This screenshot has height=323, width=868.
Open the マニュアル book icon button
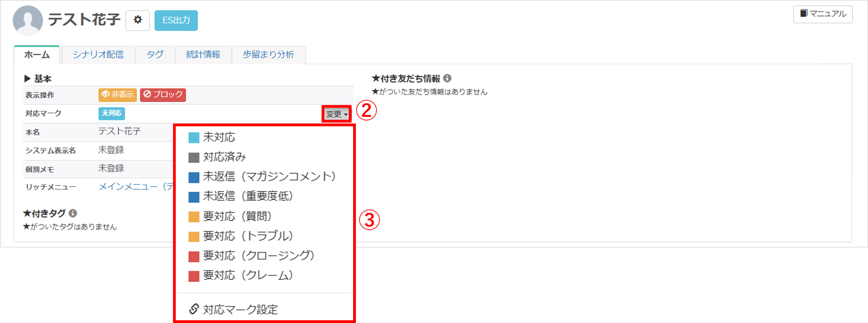click(822, 14)
